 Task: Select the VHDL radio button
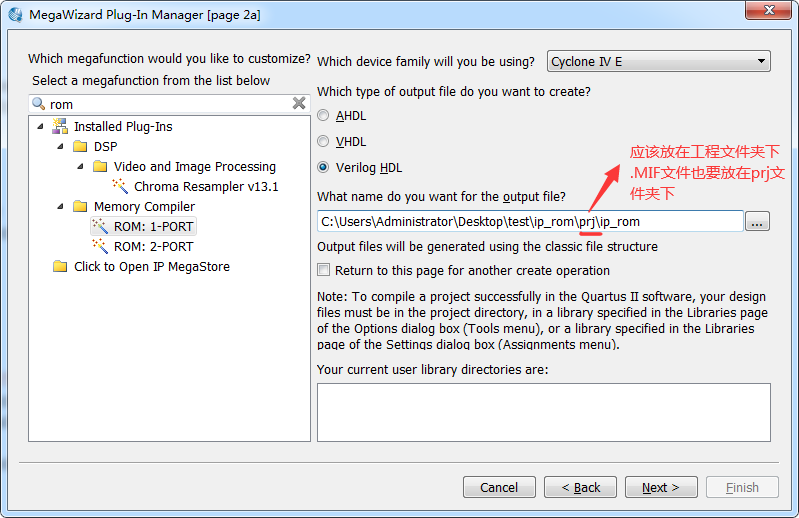(x=323, y=142)
